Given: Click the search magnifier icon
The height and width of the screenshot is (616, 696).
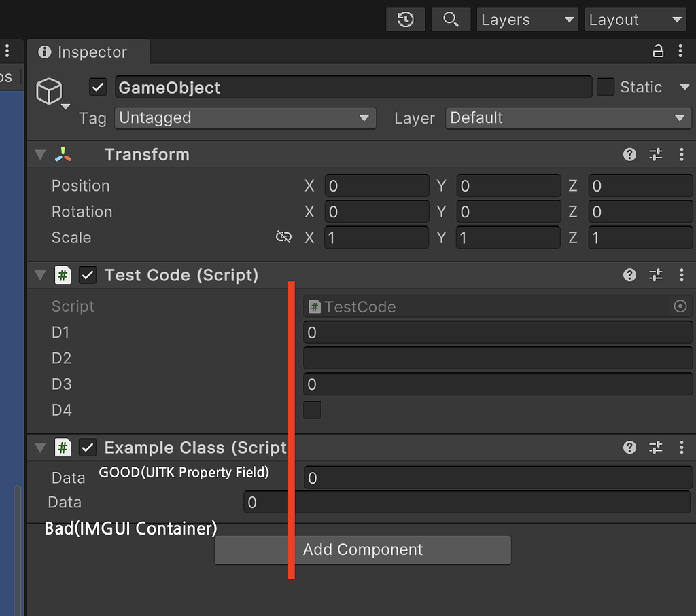Looking at the screenshot, I should pyautogui.click(x=451, y=20).
